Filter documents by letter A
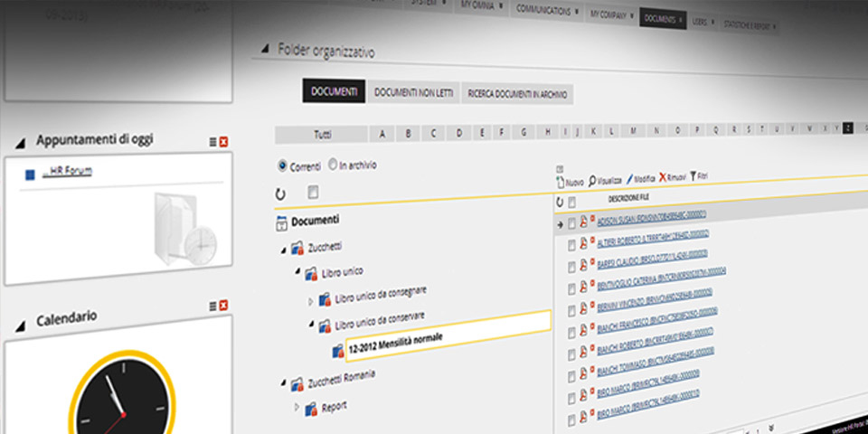Viewport: 868px width, 434px height. pos(382,134)
